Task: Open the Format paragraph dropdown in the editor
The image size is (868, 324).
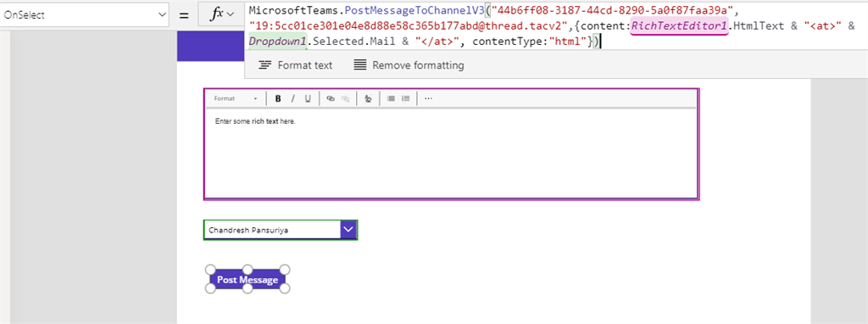Action: [x=236, y=98]
